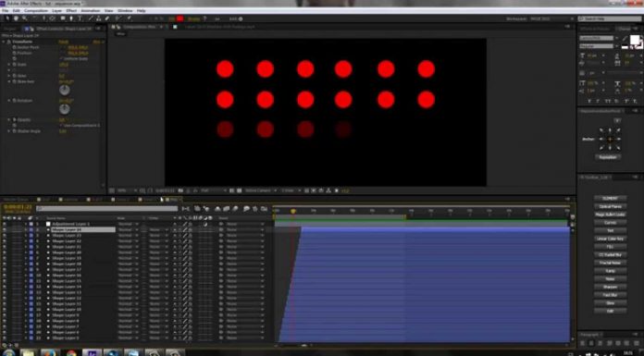Expand Shape Layer 17 properties triangle
644x356 pixels.
click(26, 269)
